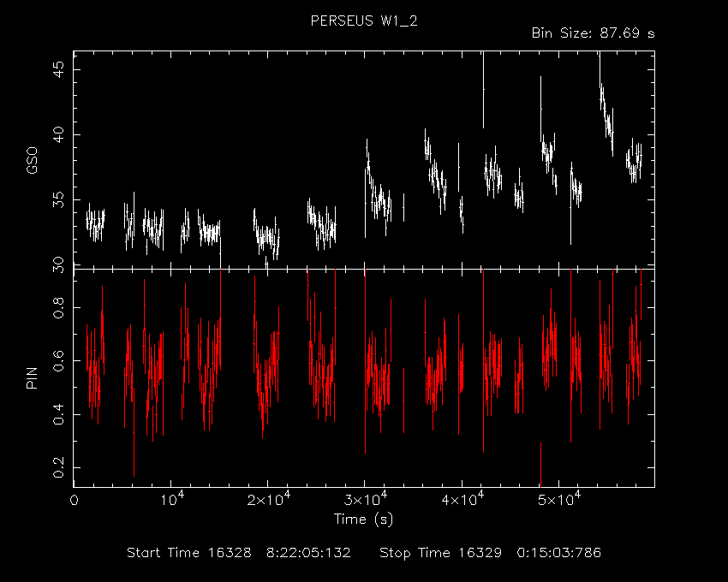Click the "Stop Time 16329 0:15:03:786" text

click(x=490, y=553)
